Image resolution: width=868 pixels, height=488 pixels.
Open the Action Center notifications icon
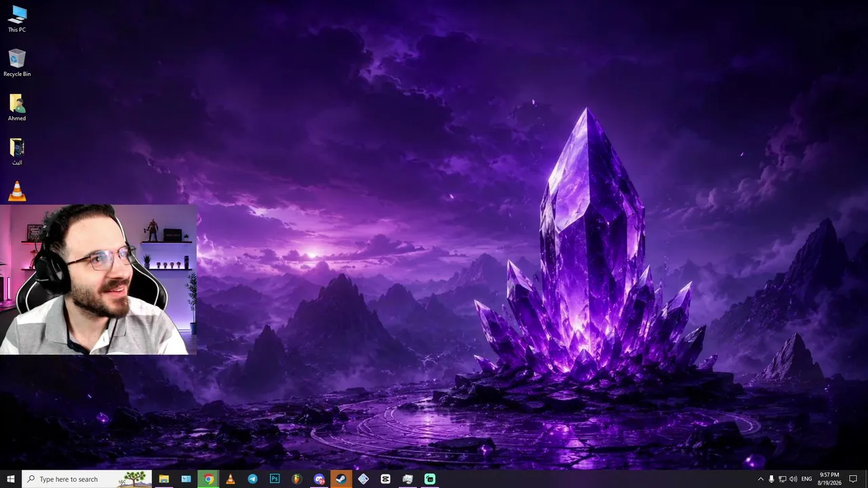click(x=854, y=479)
